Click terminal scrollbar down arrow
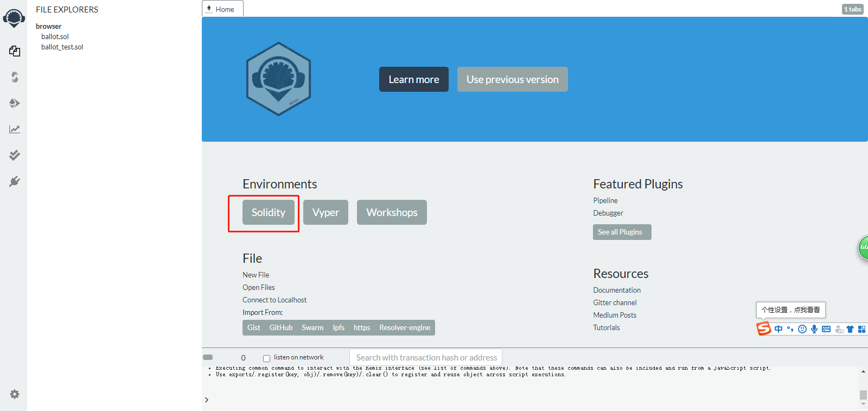This screenshot has height=411, width=868. click(x=863, y=404)
